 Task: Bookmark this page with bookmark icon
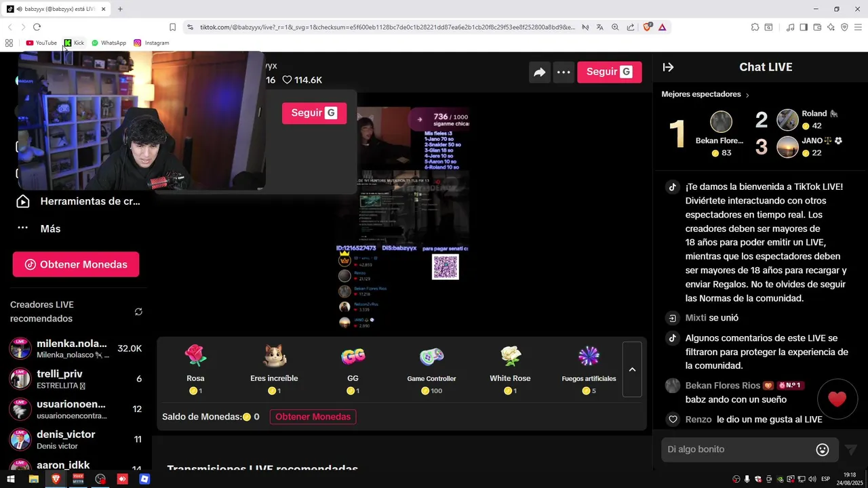tap(172, 27)
